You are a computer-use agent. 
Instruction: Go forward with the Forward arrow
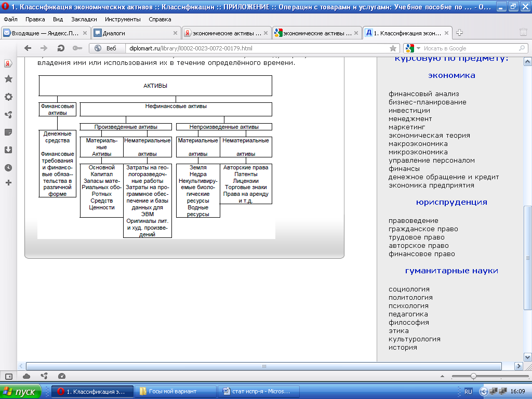coord(44,48)
